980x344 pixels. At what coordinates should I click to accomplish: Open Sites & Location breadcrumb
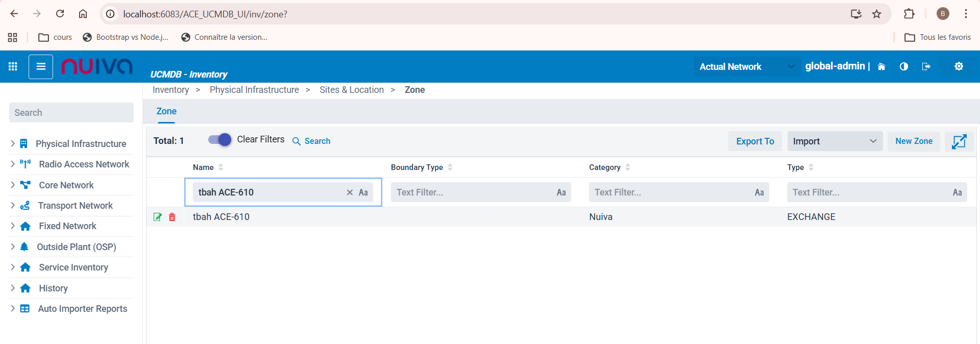click(x=351, y=90)
